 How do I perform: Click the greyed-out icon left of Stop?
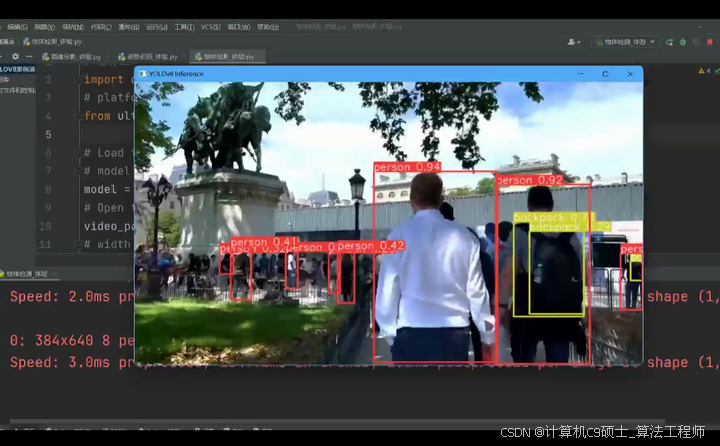point(696,42)
